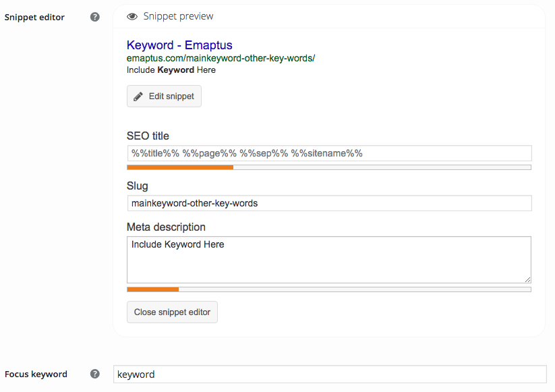Click the 'Meta description' field label
The height and width of the screenshot is (392, 555).
(166, 227)
